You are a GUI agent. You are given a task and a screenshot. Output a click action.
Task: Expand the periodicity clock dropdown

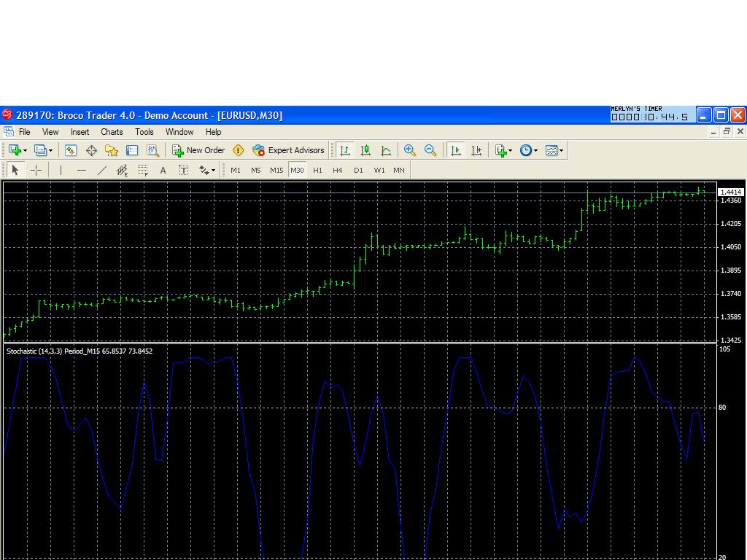click(x=536, y=150)
